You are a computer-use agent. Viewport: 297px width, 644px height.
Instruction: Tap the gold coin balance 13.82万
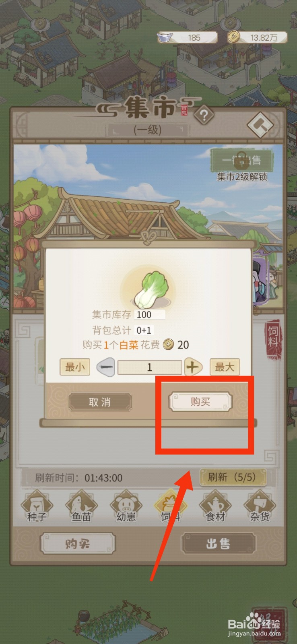coord(257,37)
